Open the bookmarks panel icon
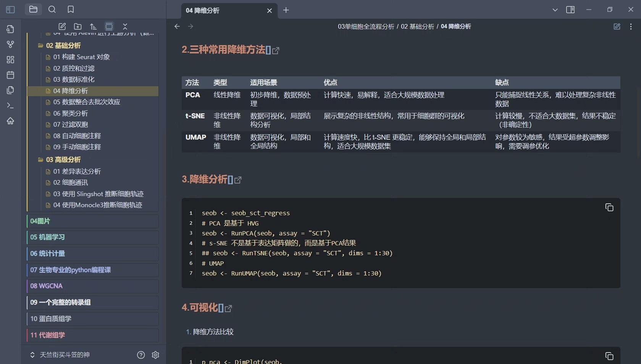This screenshot has width=641, height=364. click(x=71, y=10)
